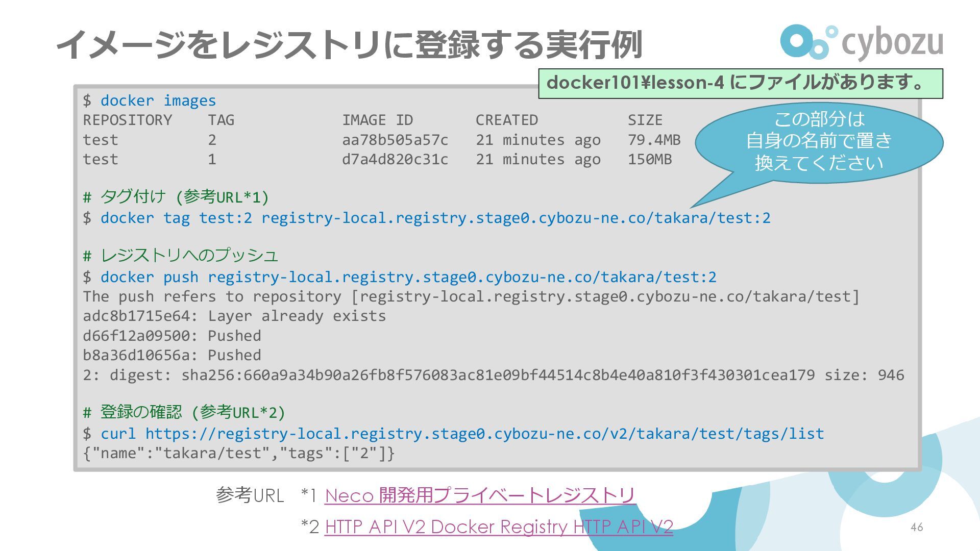Click the 'docker push' command line
This screenshot has width=980, height=551.
pyautogui.click(x=400, y=277)
